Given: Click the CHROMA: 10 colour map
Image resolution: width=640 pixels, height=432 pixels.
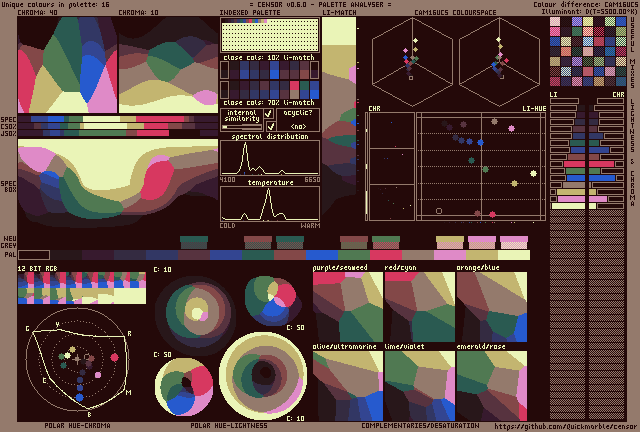Looking at the screenshot, I should pos(168,65).
